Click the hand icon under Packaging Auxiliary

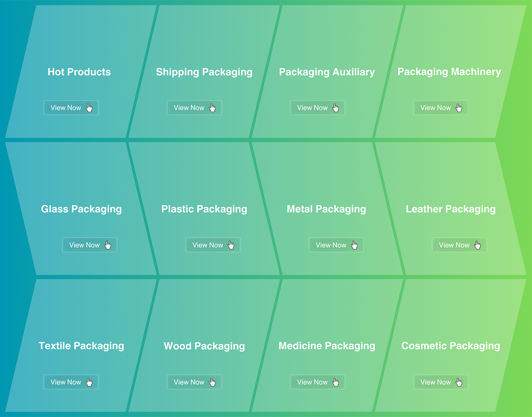tap(336, 108)
